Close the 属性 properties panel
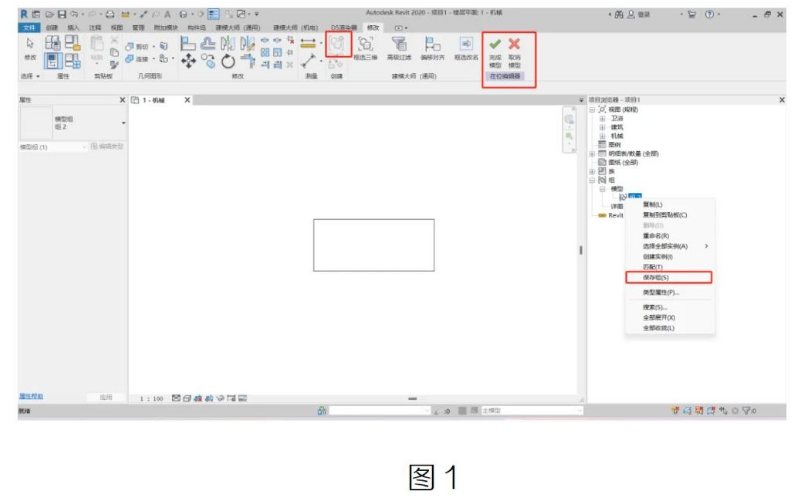This screenshot has height=501, width=807. pyautogui.click(x=122, y=100)
